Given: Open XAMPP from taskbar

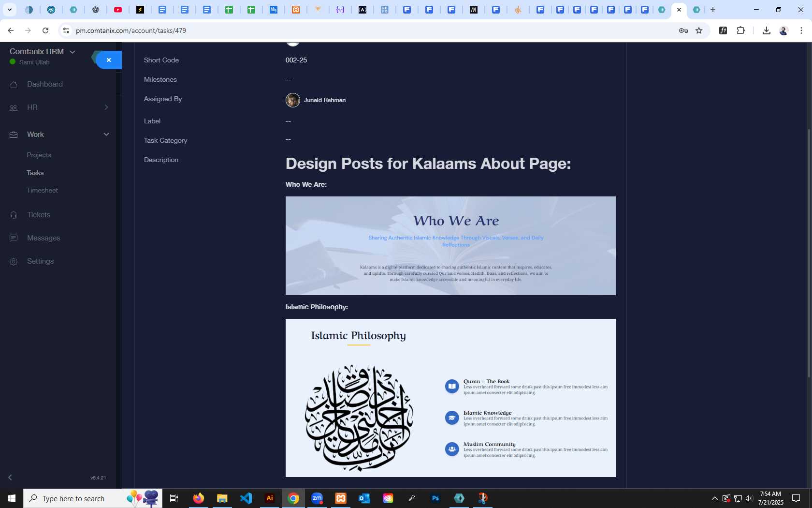Looking at the screenshot, I should point(341,498).
